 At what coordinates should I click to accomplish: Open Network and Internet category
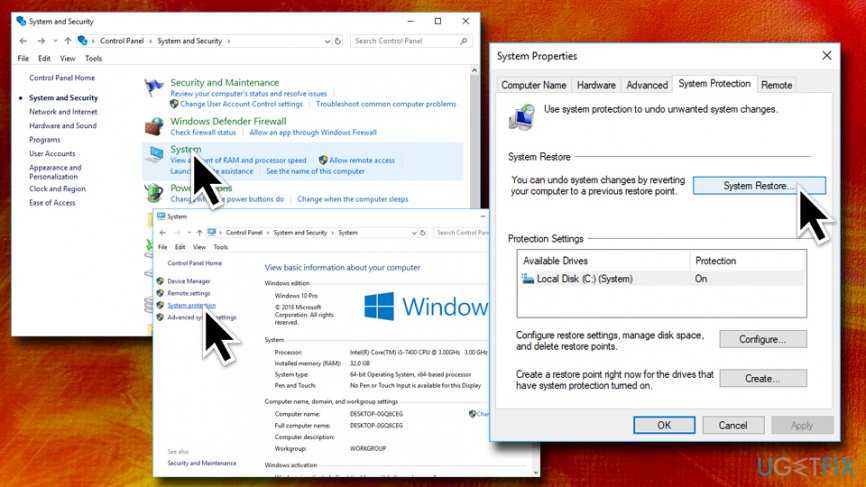coord(63,112)
